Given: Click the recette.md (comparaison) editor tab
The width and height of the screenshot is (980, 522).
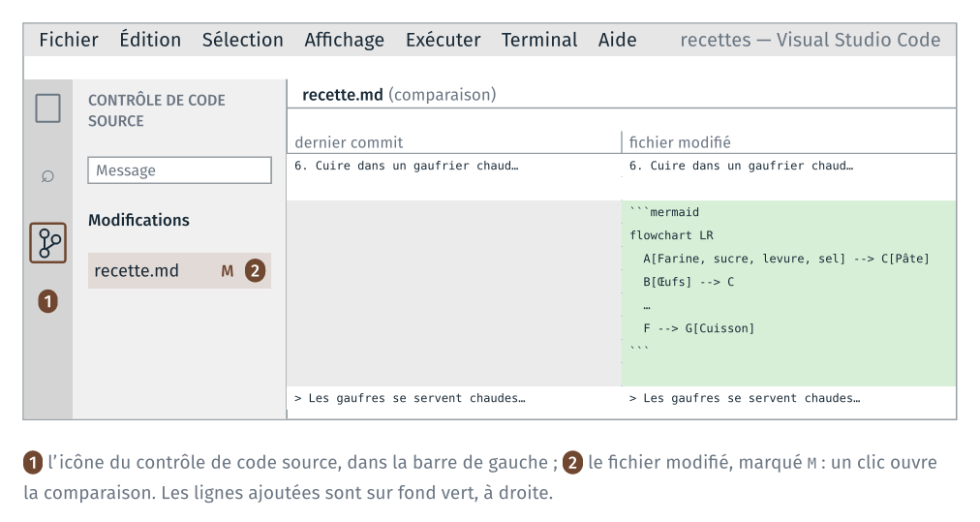Looking at the screenshot, I should pyautogui.click(x=399, y=94).
